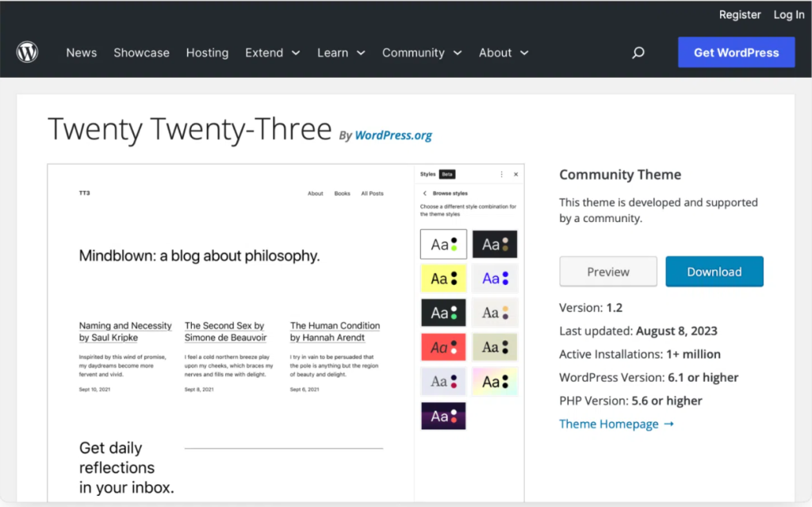Click the Learn menu label
The height and width of the screenshot is (507, 812).
pos(332,53)
